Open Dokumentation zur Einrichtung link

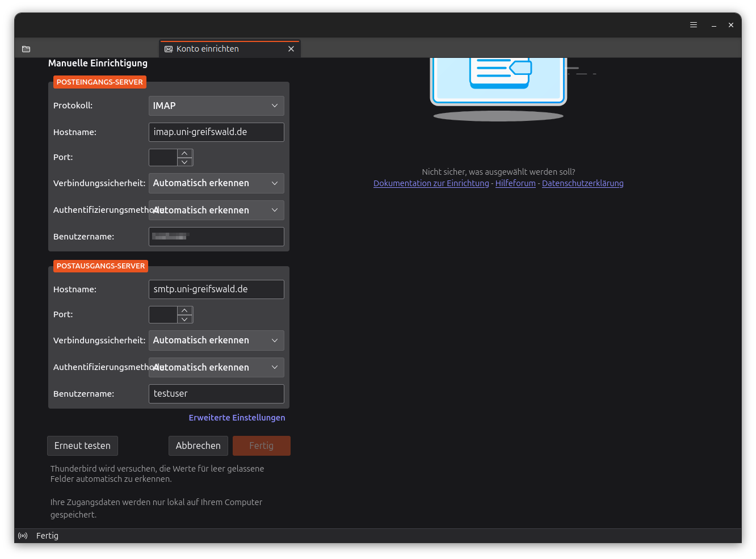tap(431, 183)
